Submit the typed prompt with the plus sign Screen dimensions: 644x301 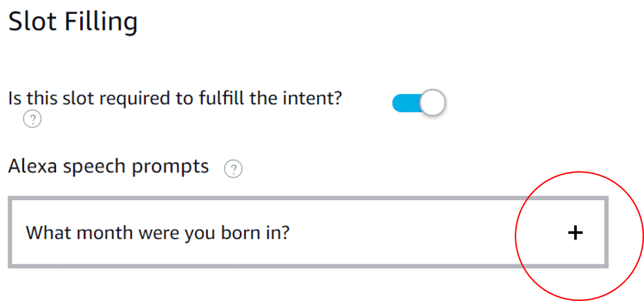575,233
